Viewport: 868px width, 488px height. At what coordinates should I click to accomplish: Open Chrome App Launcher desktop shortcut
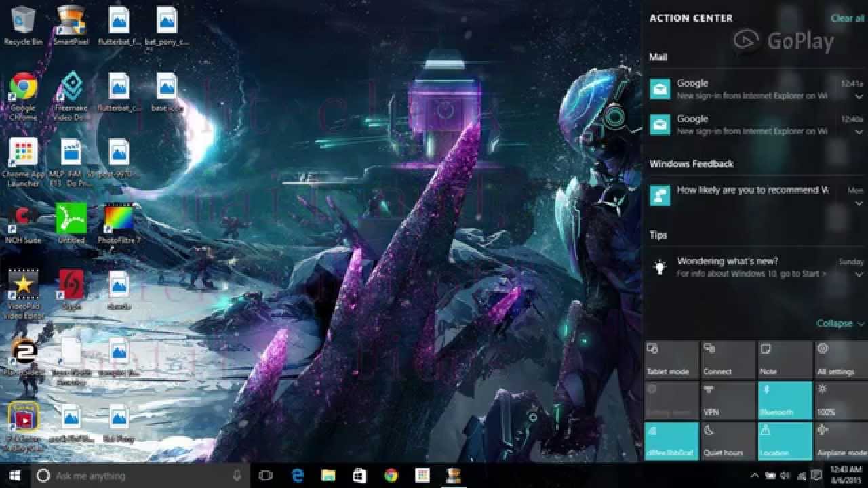click(23, 162)
